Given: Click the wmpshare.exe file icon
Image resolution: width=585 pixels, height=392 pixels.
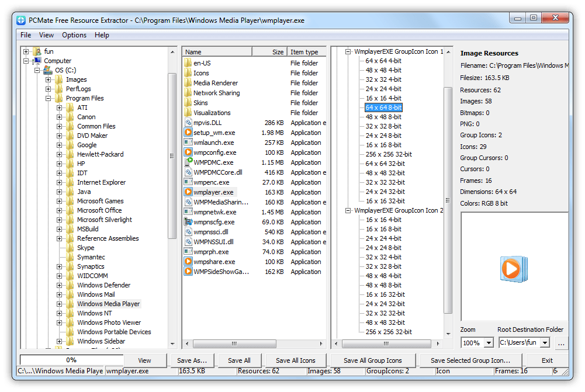Looking at the screenshot, I should [x=188, y=262].
